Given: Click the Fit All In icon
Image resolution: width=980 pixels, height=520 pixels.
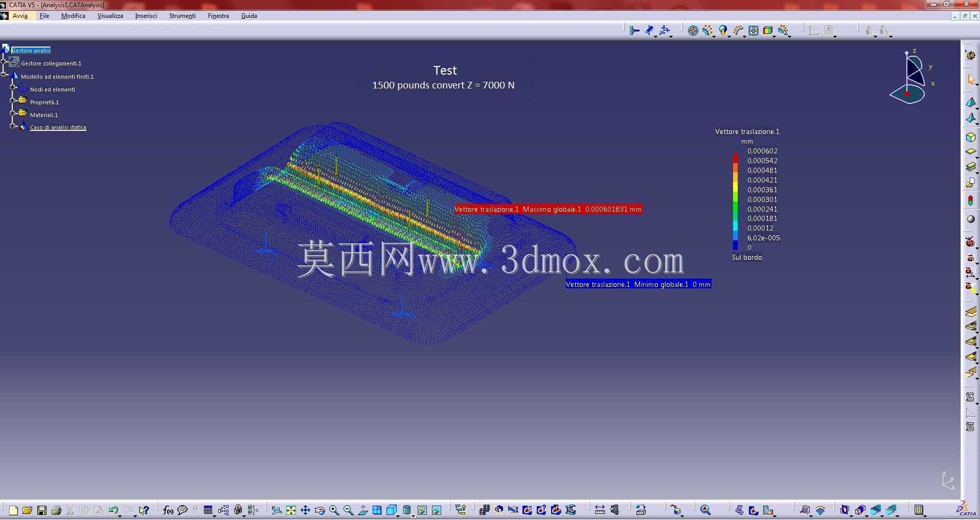Looking at the screenshot, I should pyautogui.click(x=291, y=510).
